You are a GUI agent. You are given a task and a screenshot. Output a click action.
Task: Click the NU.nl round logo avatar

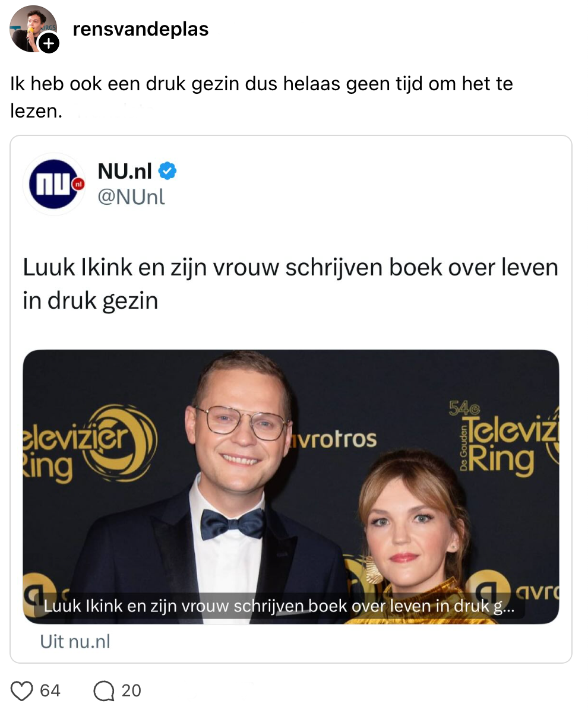pyautogui.click(x=55, y=184)
